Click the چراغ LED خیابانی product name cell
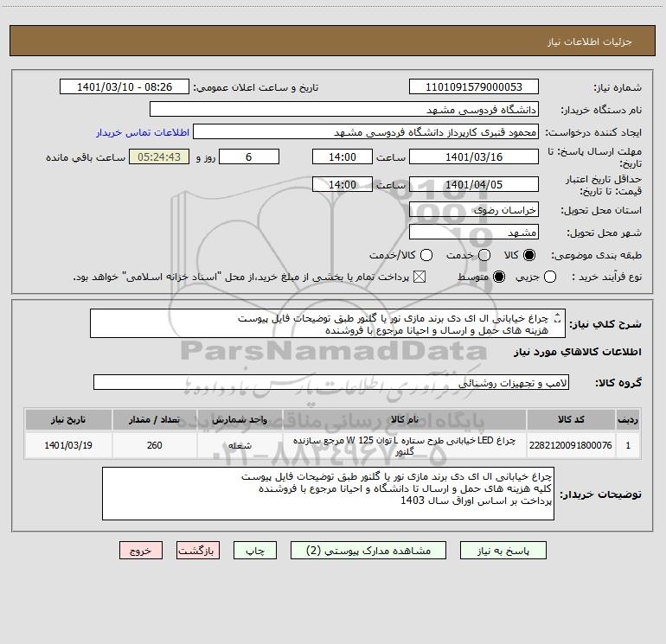666x644 pixels. tap(405, 445)
